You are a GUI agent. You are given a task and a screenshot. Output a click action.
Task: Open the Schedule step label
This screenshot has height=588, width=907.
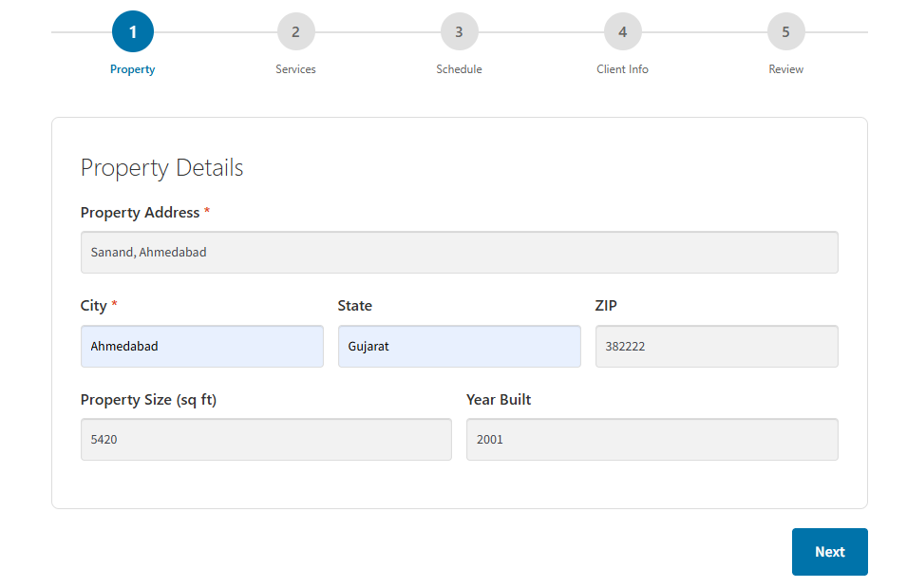[459, 69]
